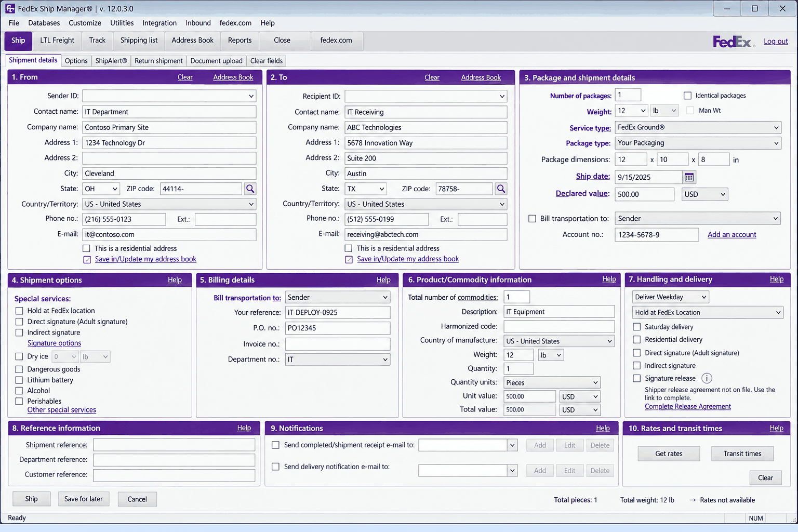This screenshot has height=532, width=798.
Task: Open Help link in Billing details
Action: pyautogui.click(x=383, y=280)
